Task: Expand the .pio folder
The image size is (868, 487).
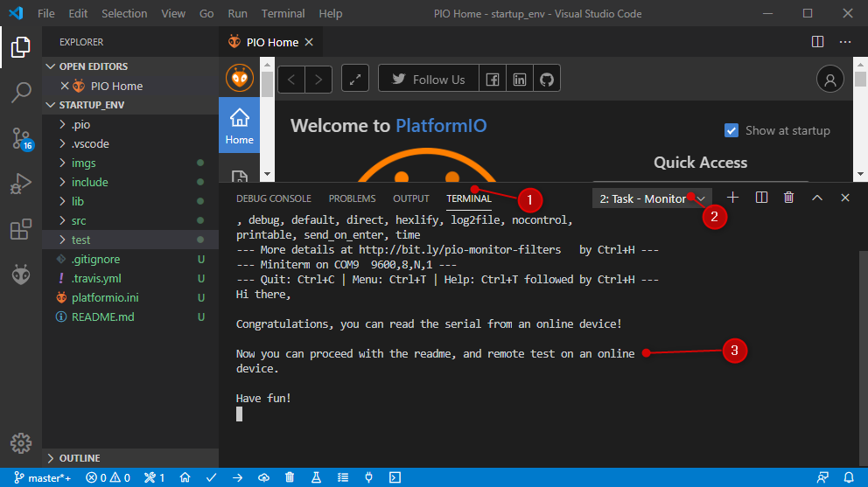Action: pos(130,124)
